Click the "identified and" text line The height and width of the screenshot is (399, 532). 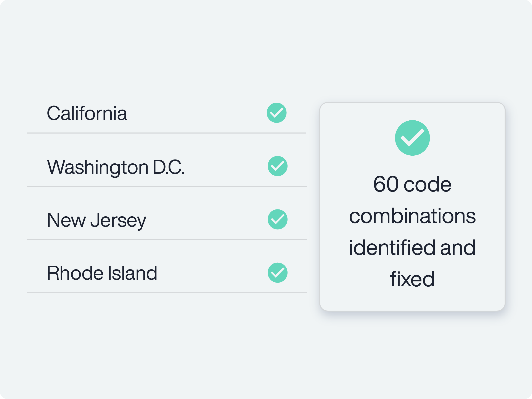tap(412, 248)
